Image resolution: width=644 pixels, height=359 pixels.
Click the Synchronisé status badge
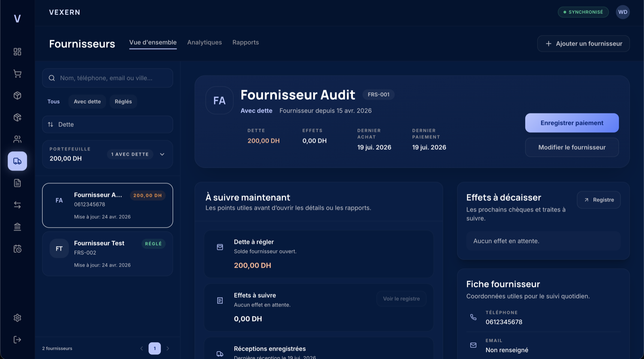pos(583,12)
